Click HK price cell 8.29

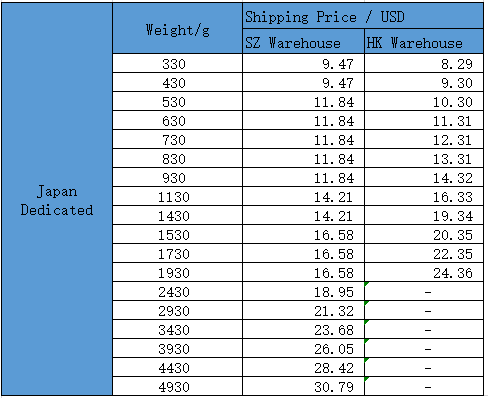pos(424,63)
